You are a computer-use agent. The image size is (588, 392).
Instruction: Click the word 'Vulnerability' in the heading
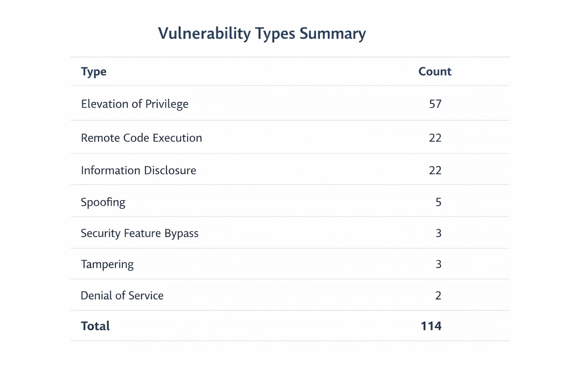[204, 34]
